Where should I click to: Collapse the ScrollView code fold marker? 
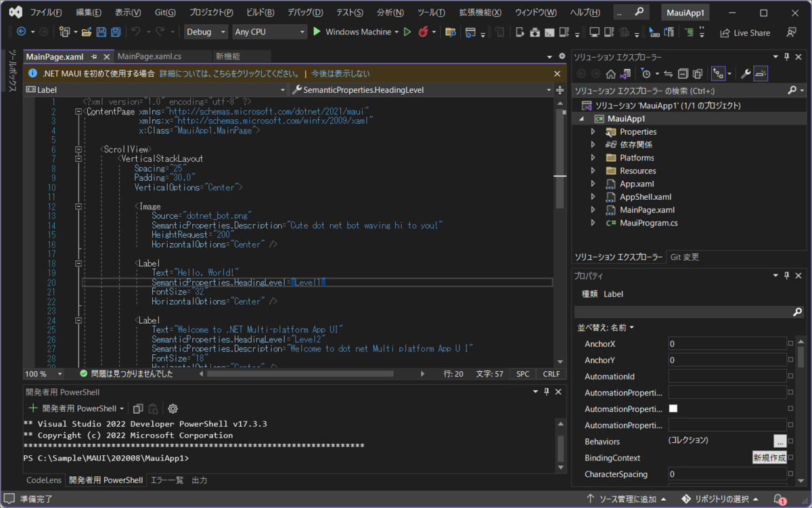pyautogui.click(x=79, y=149)
